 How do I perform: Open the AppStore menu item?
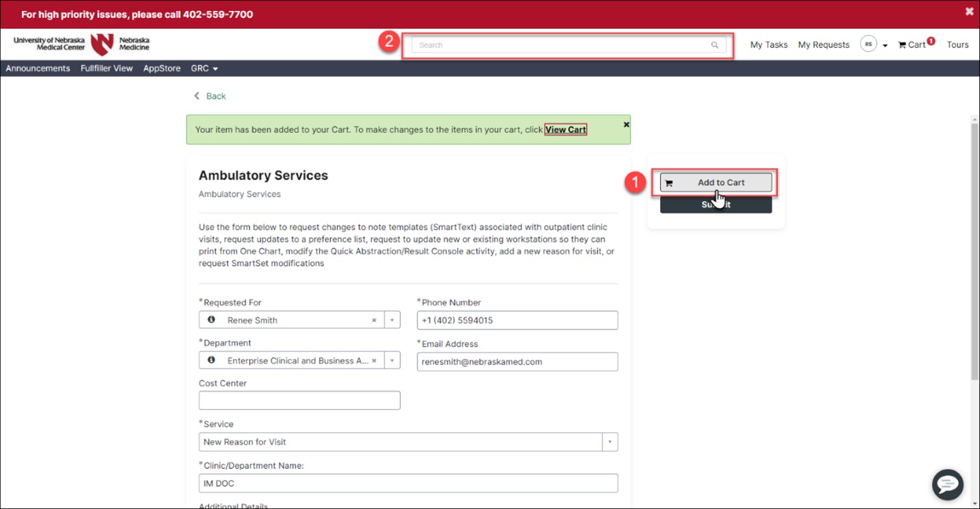click(162, 68)
